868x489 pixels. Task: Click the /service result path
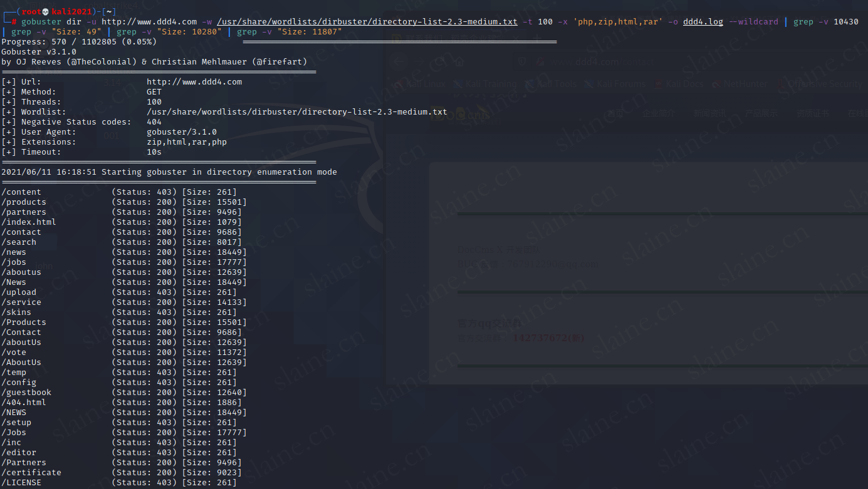pyautogui.click(x=21, y=302)
